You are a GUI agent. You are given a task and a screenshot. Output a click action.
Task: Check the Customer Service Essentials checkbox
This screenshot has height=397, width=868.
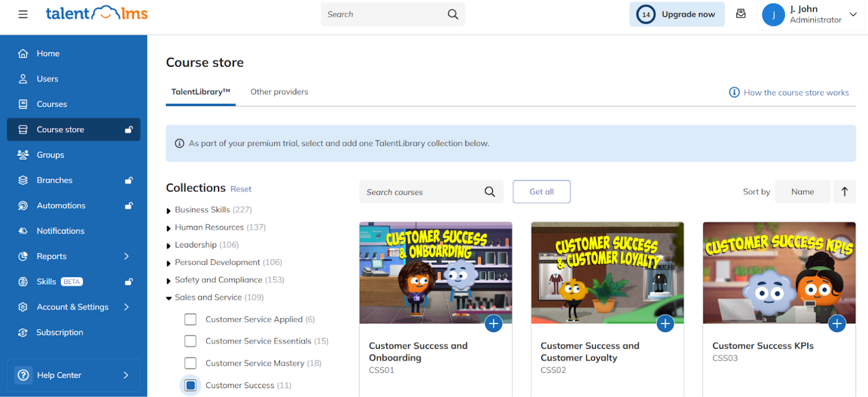(x=190, y=341)
